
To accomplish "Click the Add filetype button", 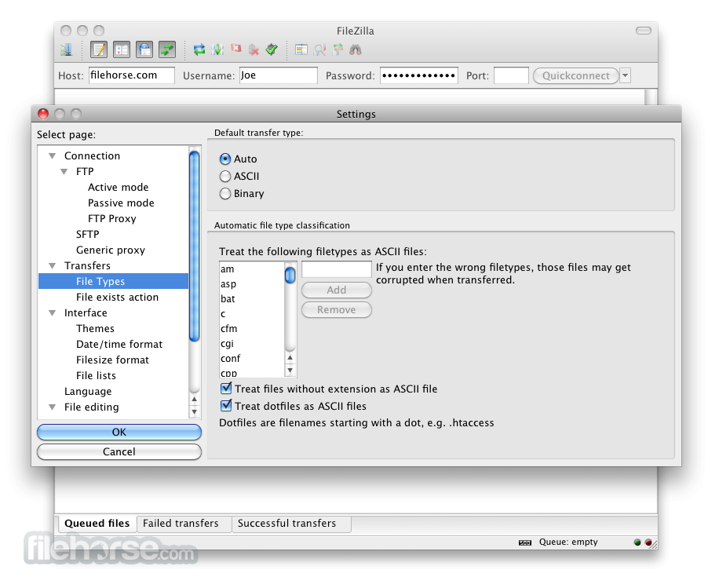I will [337, 290].
